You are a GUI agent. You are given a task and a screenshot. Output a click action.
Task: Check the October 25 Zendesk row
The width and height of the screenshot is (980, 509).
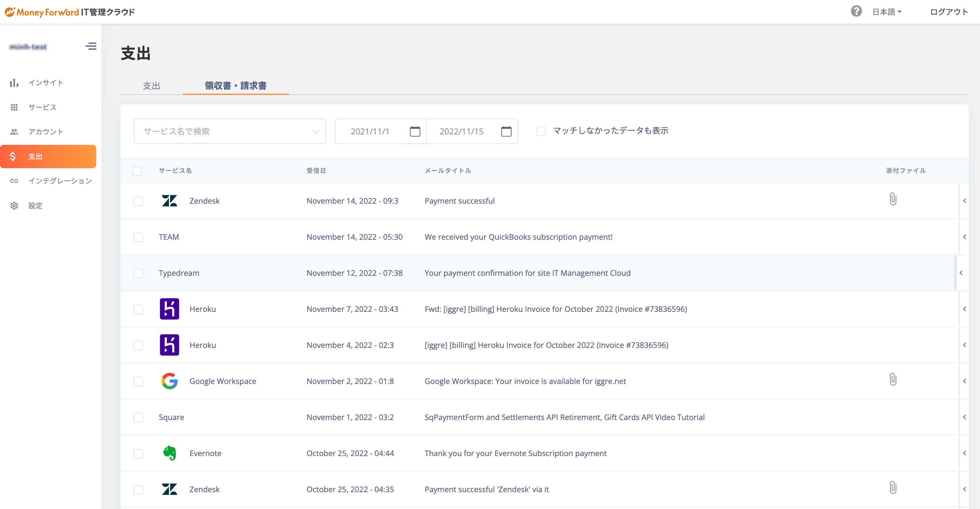[138, 489]
